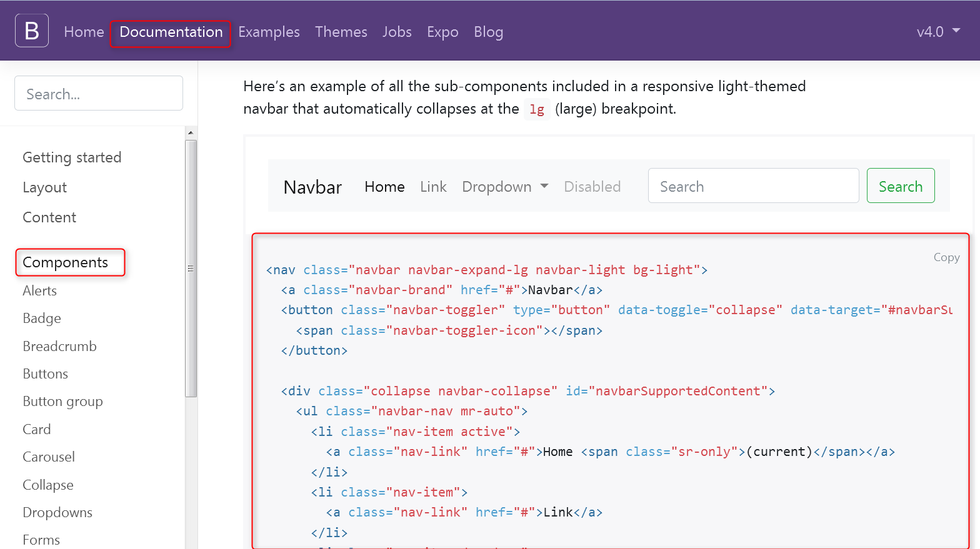Click the Navbar brand in the example
The width and height of the screenshot is (980, 549).
pyautogui.click(x=312, y=187)
